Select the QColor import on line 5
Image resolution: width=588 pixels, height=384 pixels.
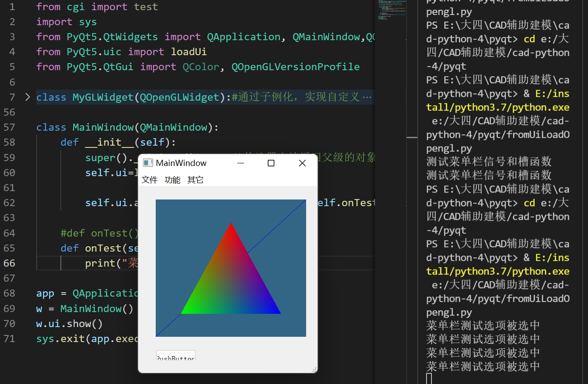pyautogui.click(x=201, y=67)
